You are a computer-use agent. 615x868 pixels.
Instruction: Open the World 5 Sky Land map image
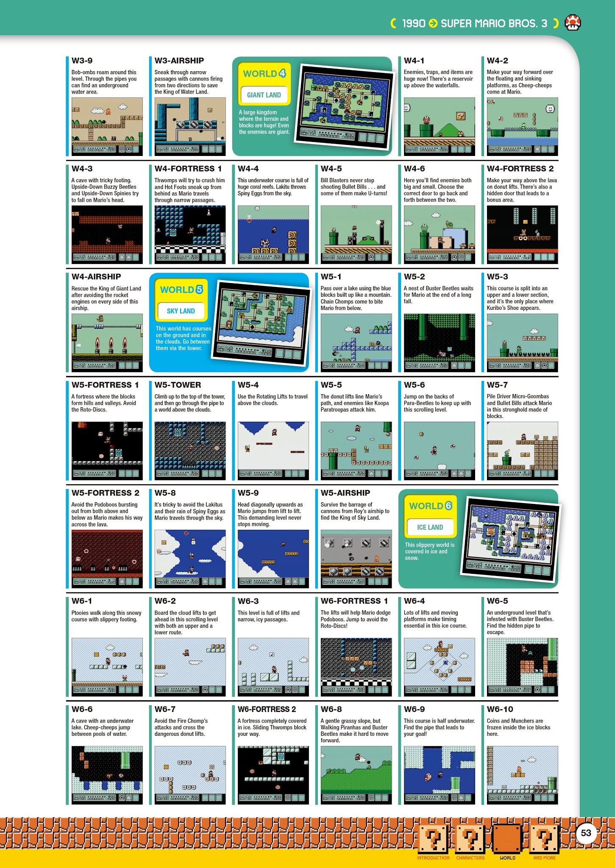coord(262,322)
